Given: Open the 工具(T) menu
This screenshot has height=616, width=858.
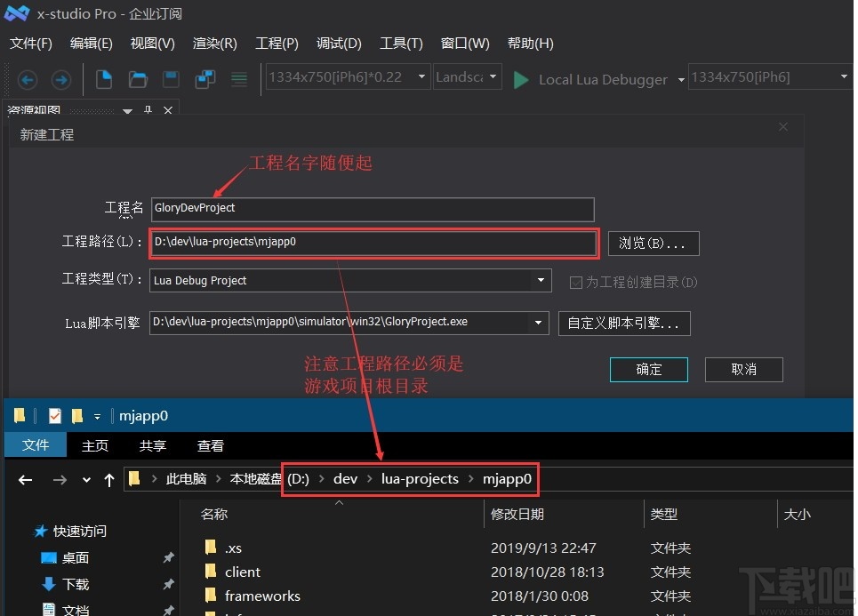Looking at the screenshot, I should [401, 43].
